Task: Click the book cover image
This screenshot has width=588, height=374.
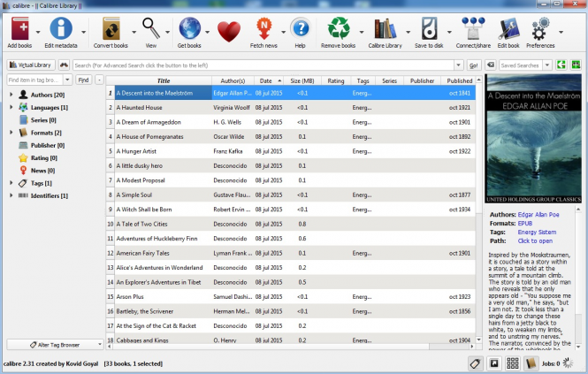Action: (x=533, y=139)
